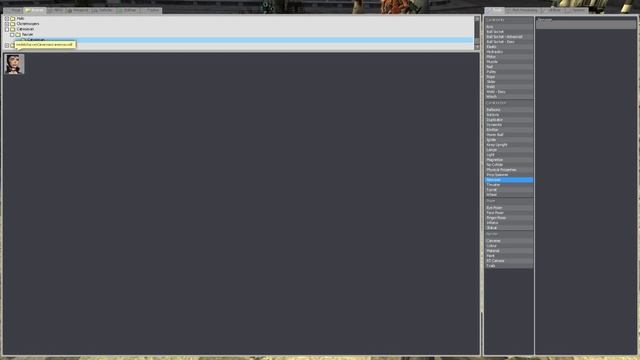Choose Ball Socket - Advanced tool
The width and height of the screenshot is (640, 360).
point(509,37)
